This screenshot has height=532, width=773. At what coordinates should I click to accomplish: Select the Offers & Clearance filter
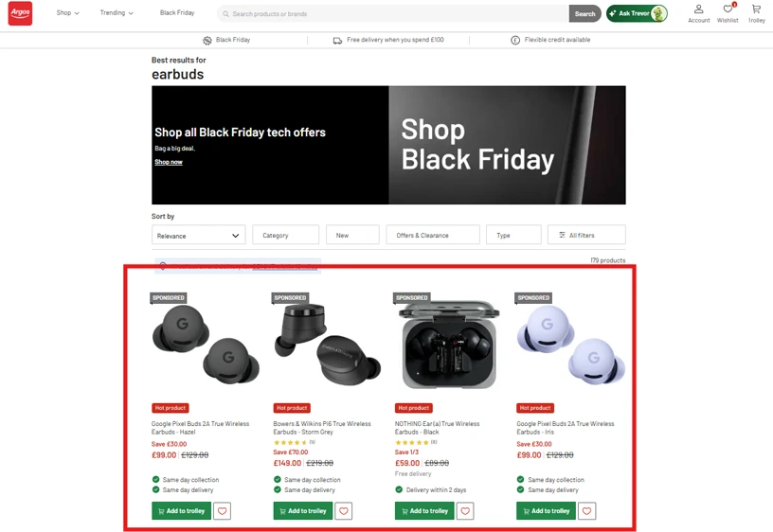point(432,235)
